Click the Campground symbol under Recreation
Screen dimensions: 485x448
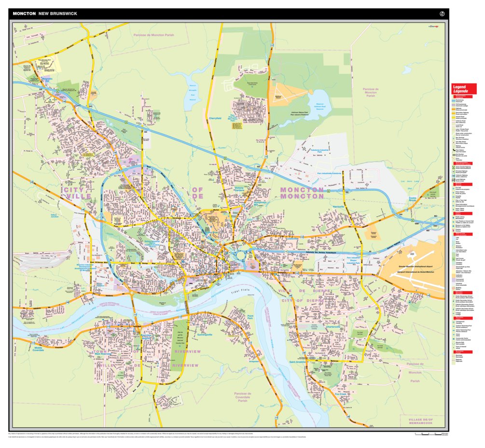[453, 321]
